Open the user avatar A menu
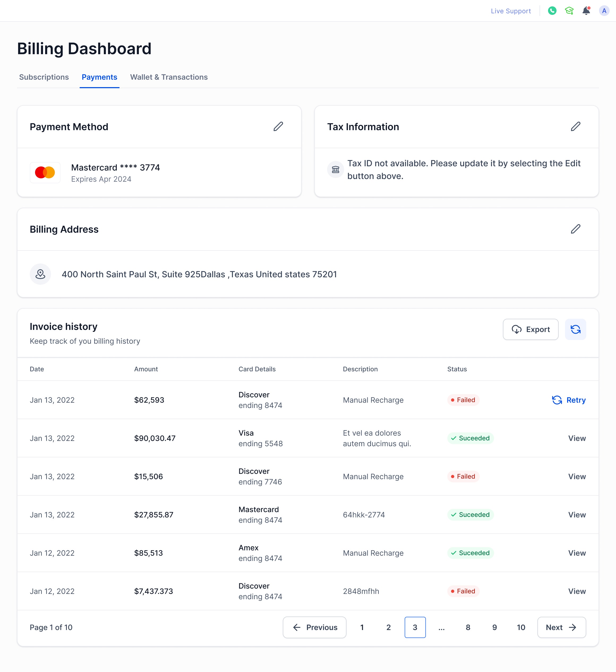Viewport: 616px width, 672px height. tap(604, 11)
